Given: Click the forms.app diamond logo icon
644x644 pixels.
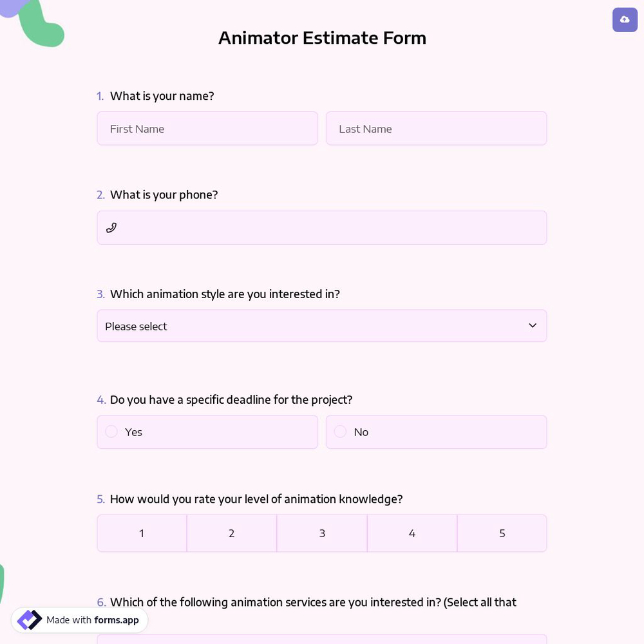Looking at the screenshot, I should coord(30,620).
